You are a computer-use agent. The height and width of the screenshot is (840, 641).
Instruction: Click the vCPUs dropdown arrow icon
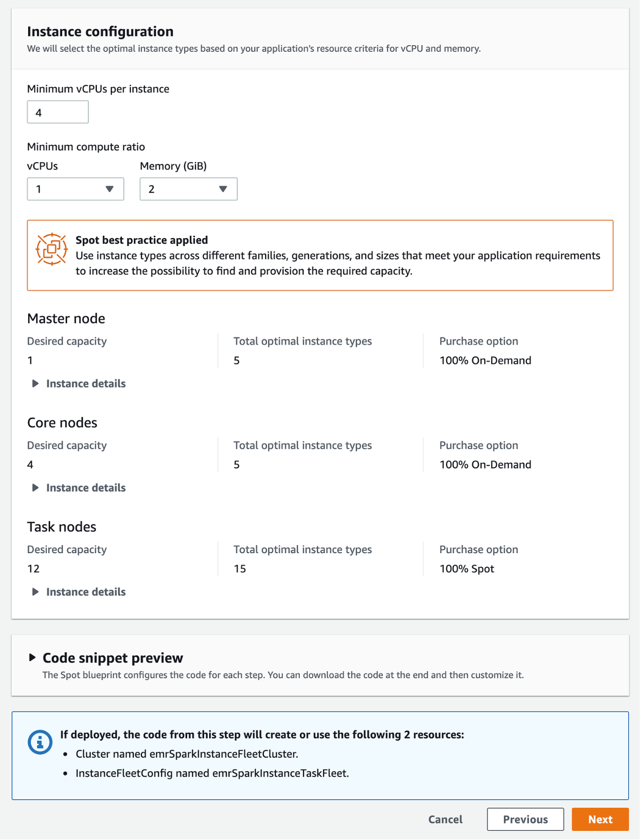click(x=110, y=189)
